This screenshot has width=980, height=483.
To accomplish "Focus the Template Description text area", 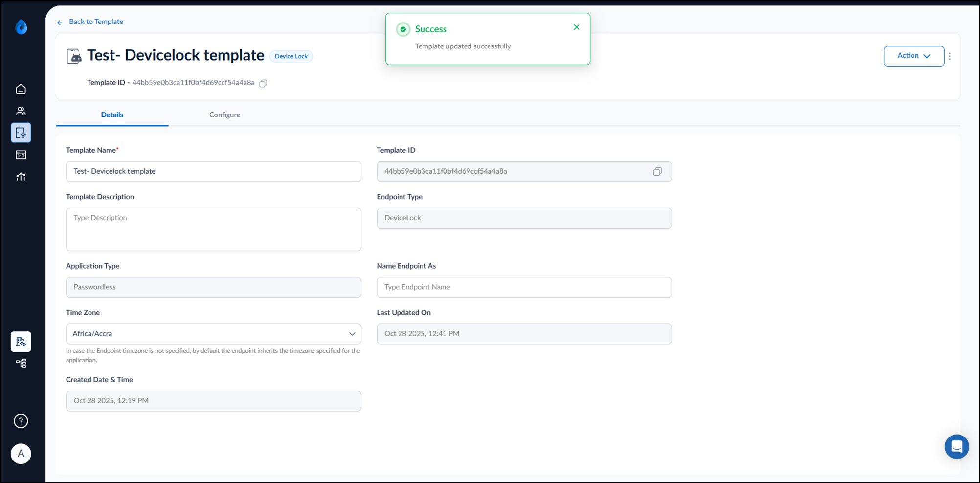I will point(214,230).
